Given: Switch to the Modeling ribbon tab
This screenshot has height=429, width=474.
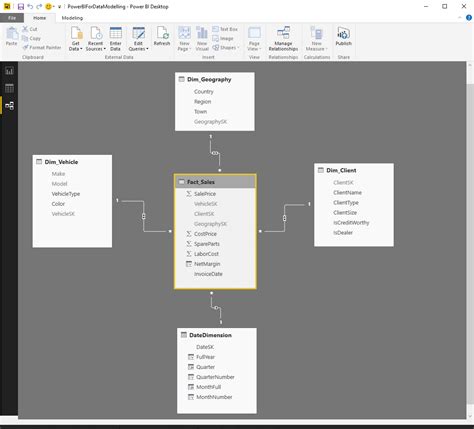Looking at the screenshot, I should tap(72, 18).
